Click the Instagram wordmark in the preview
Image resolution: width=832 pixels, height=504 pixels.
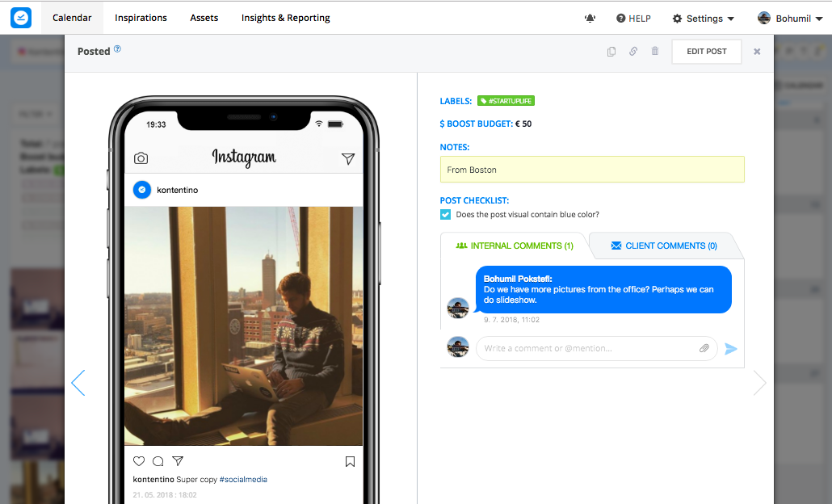tap(244, 157)
